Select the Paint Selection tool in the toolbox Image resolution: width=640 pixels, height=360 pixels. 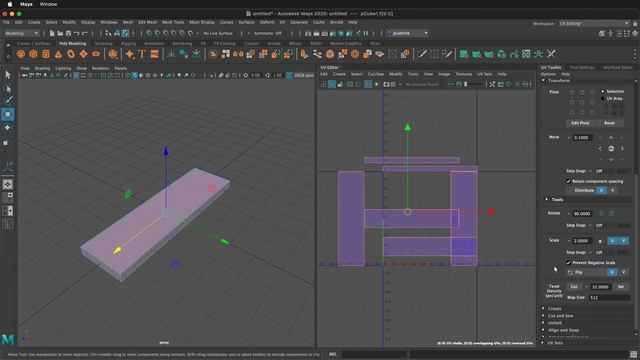8,101
